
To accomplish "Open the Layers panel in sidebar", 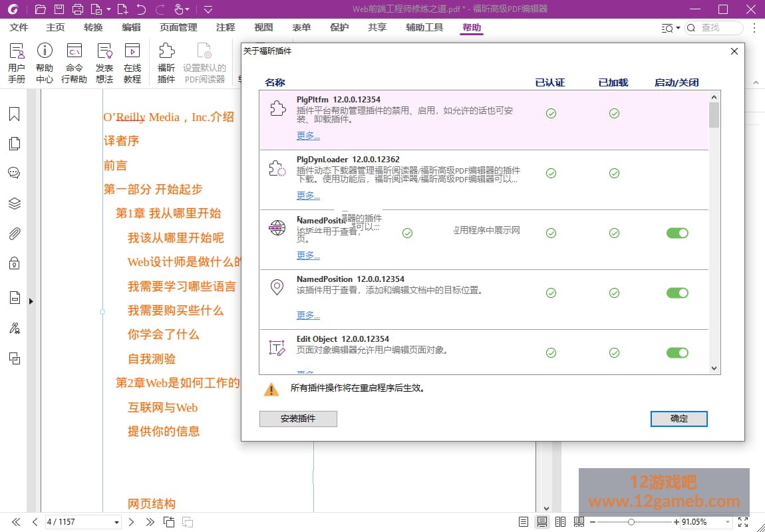I will tap(14, 203).
